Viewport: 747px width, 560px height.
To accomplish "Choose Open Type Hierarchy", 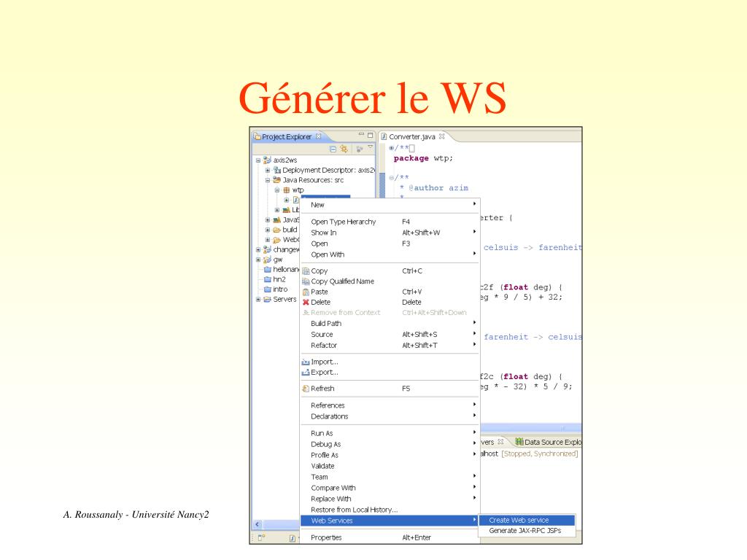I will pyautogui.click(x=390, y=222).
